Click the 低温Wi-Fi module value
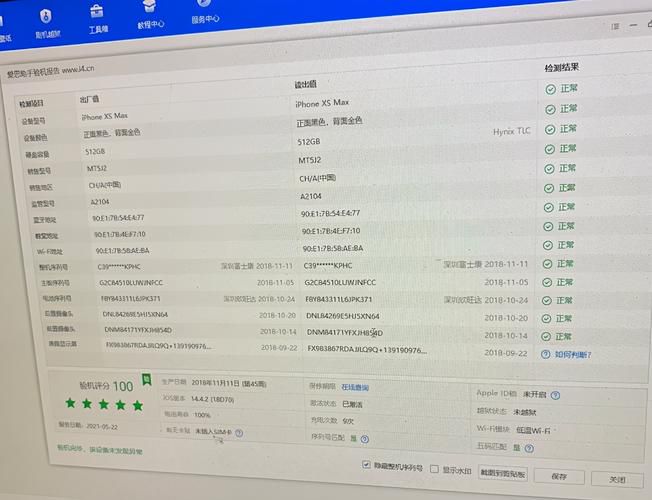 tap(533, 431)
